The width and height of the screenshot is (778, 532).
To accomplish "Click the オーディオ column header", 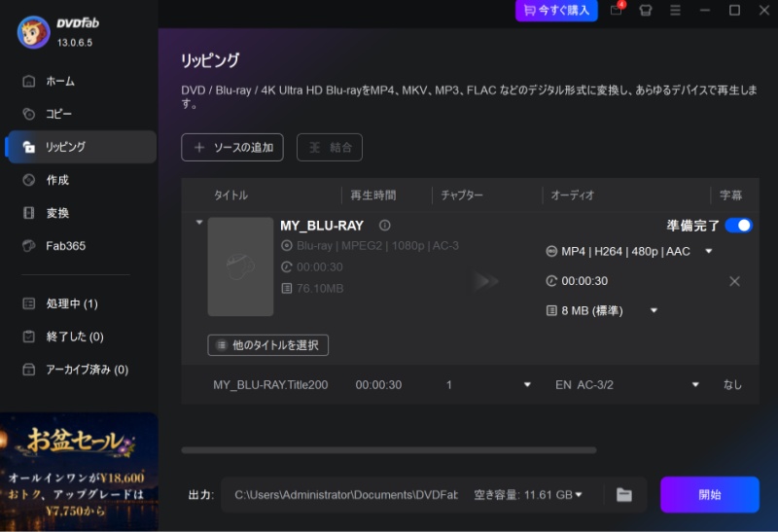I will [x=572, y=195].
